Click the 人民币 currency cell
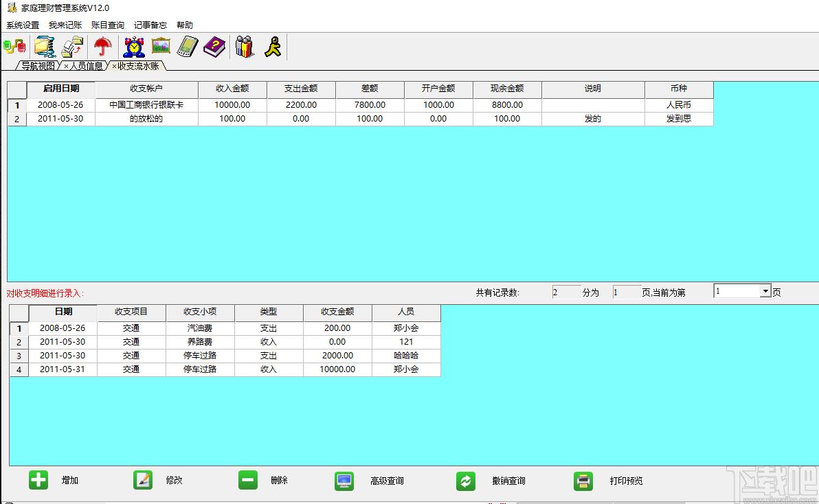The width and height of the screenshot is (819, 504). tap(679, 105)
